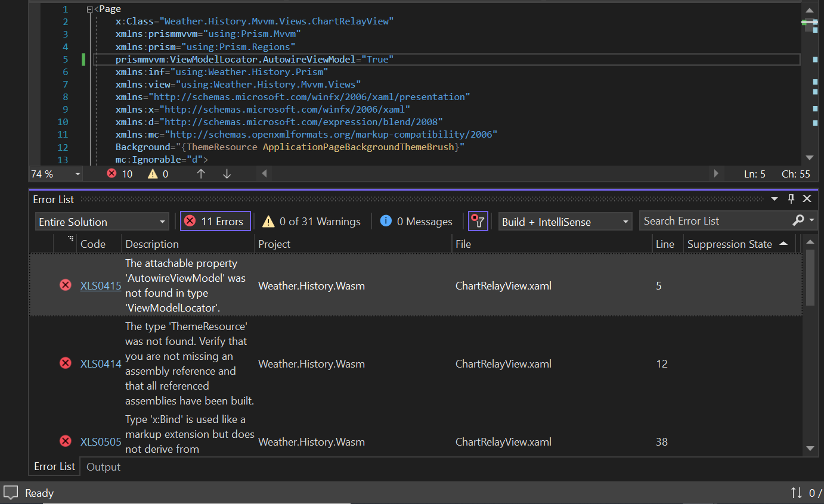Pin the Error List panel using the pin icon

tap(791, 199)
